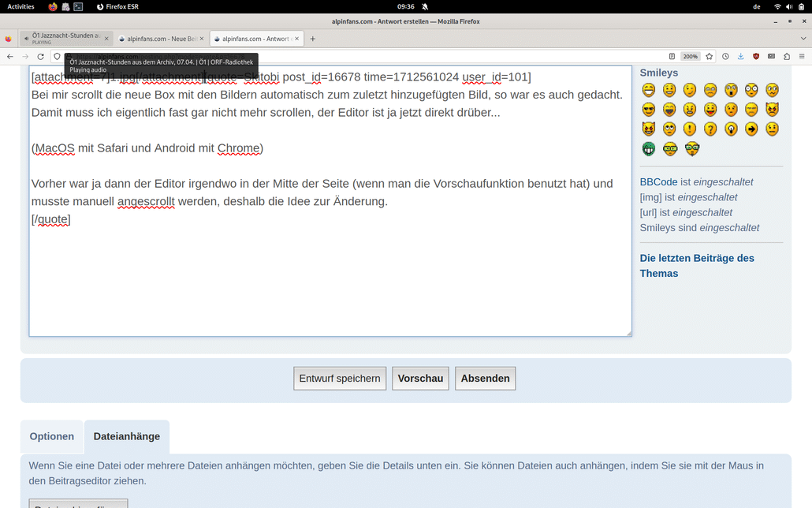The width and height of the screenshot is (812, 508).
Task: Switch to the Optionen tab
Action: [x=51, y=436]
